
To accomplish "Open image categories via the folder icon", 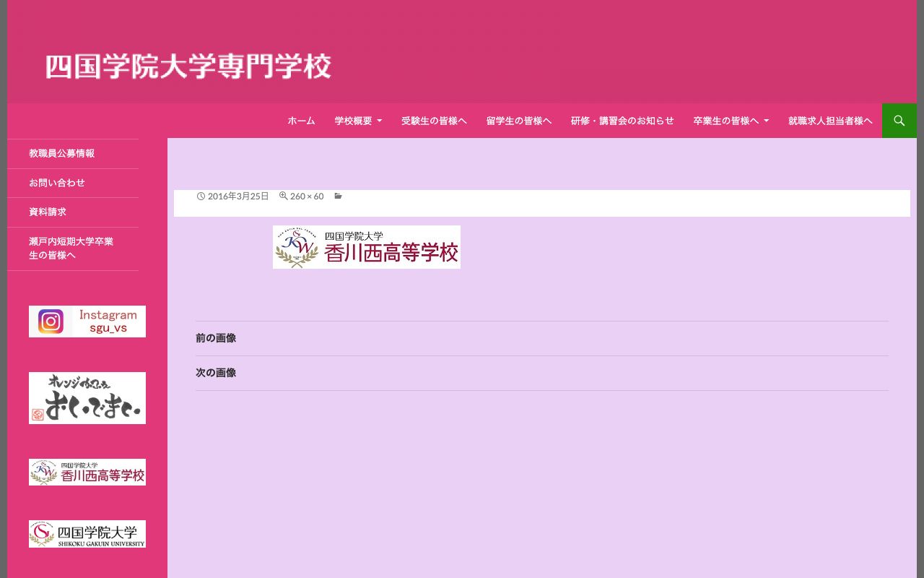I will [337, 195].
